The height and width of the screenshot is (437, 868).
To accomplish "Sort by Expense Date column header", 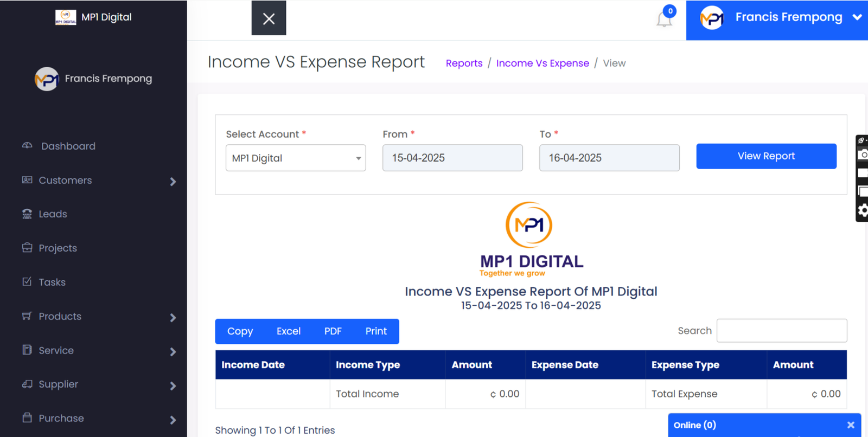I will (x=585, y=365).
